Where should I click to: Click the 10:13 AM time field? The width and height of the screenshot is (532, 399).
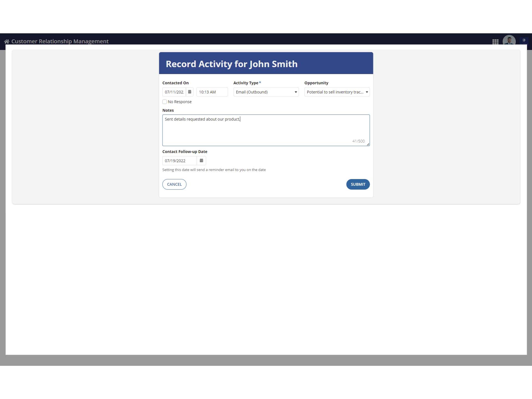pyautogui.click(x=212, y=92)
